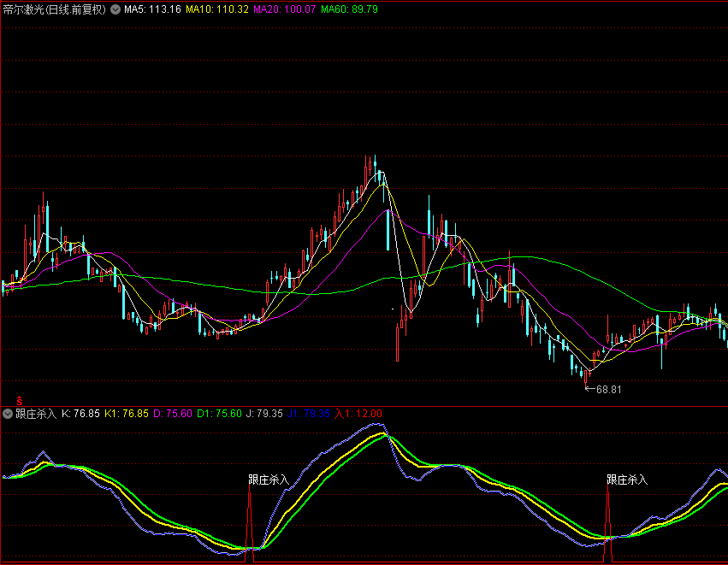
Task: Expand the 跟庄杀入 indicator settings arrow
Action: [8, 414]
